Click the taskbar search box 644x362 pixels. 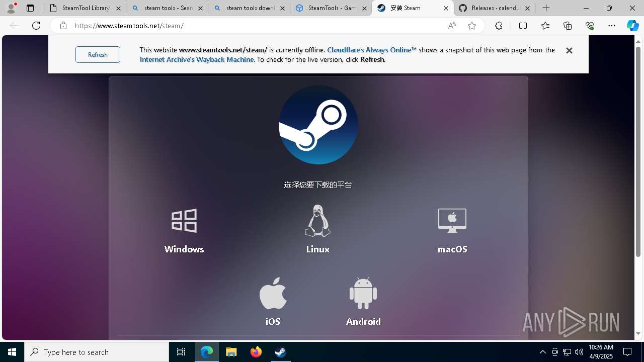click(97, 352)
